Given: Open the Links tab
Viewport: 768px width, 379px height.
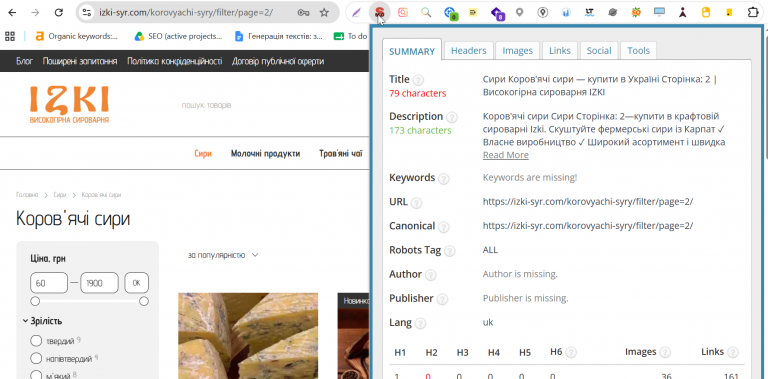Looking at the screenshot, I should pyautogui.click(x=560, y=50).
